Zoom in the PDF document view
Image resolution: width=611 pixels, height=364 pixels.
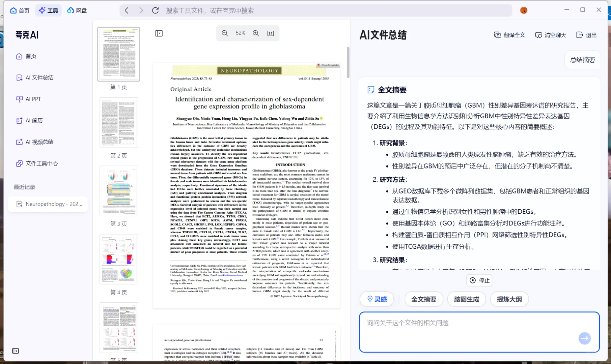click(256, 33)
